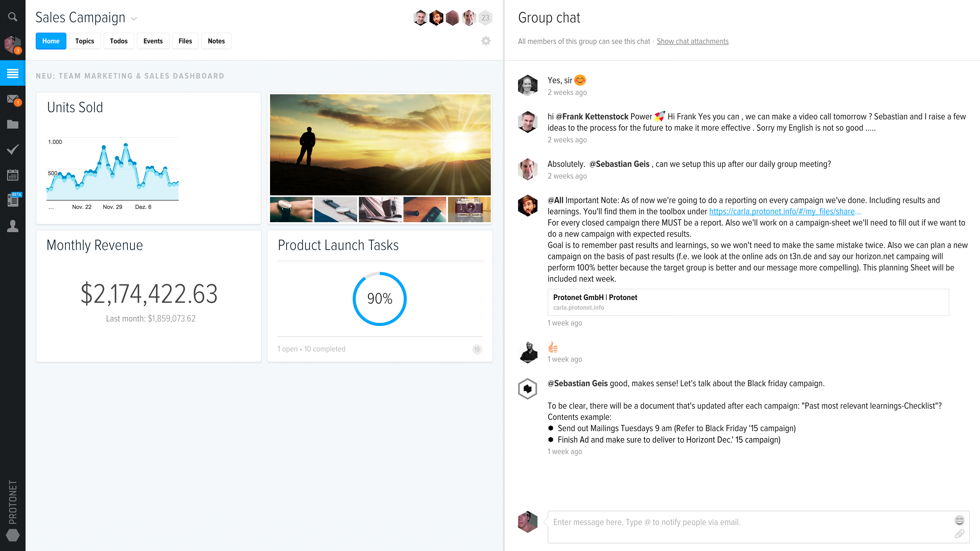Click the 90% progress circle

click(x=379, y=299)
